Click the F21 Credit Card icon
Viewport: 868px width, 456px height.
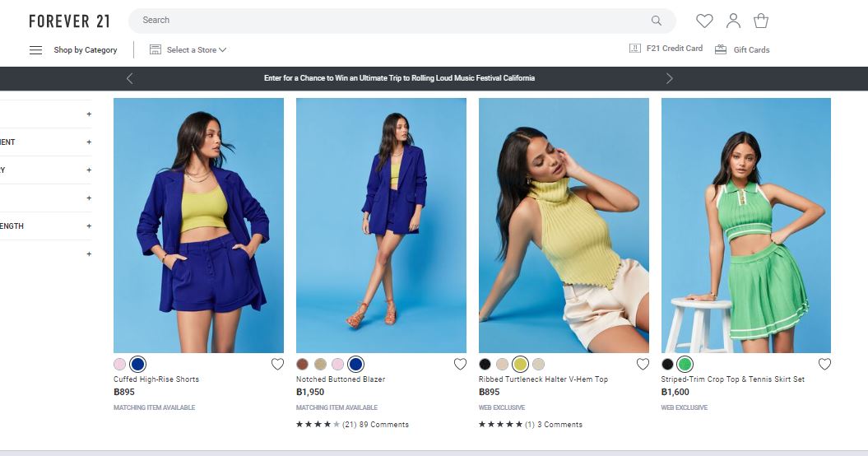[634, 49]
